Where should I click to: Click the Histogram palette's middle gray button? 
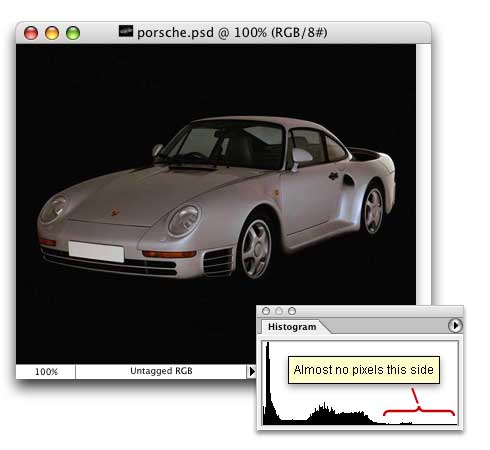pyautogui.click(x=279, y=311)
